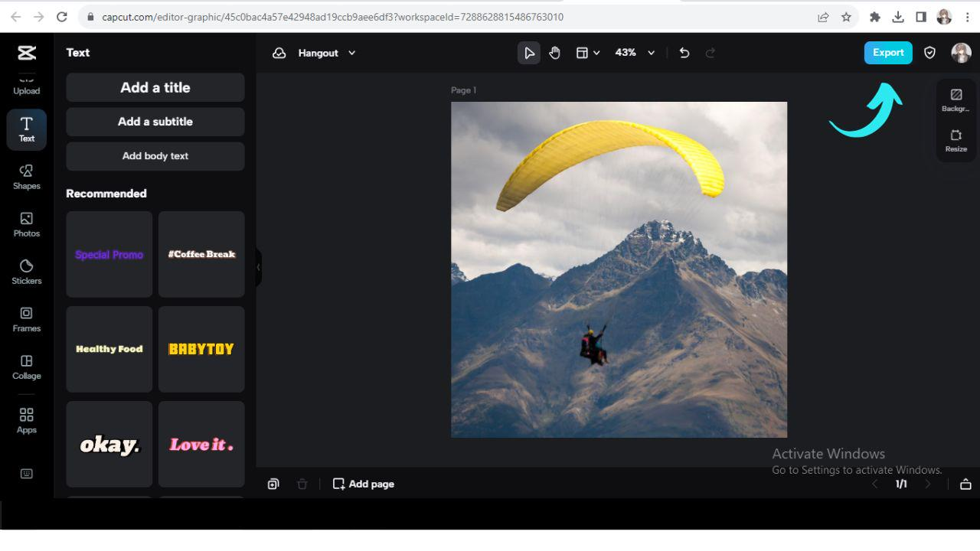Open the Background panel on the right
This screenshot has width=980, height=551.
tap(955, 100)
